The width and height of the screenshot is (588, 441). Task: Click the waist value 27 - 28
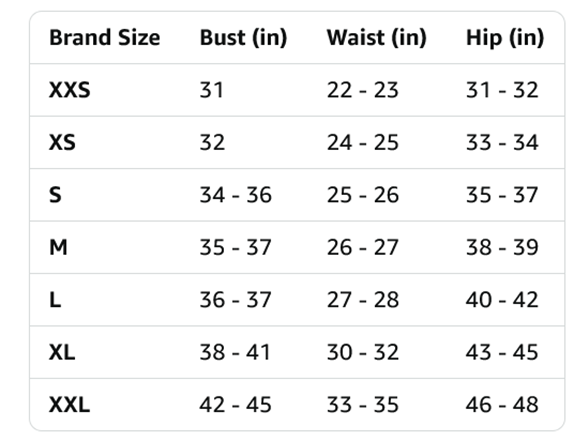363,300
